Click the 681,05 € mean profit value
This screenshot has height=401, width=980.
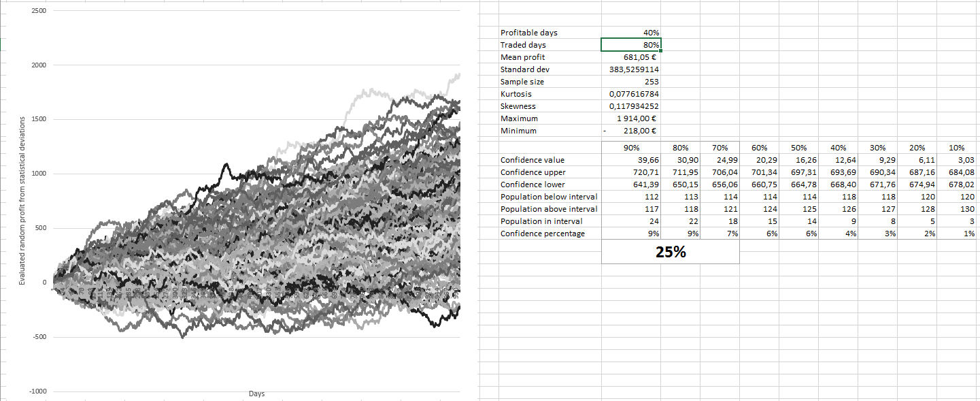(631, 57)
